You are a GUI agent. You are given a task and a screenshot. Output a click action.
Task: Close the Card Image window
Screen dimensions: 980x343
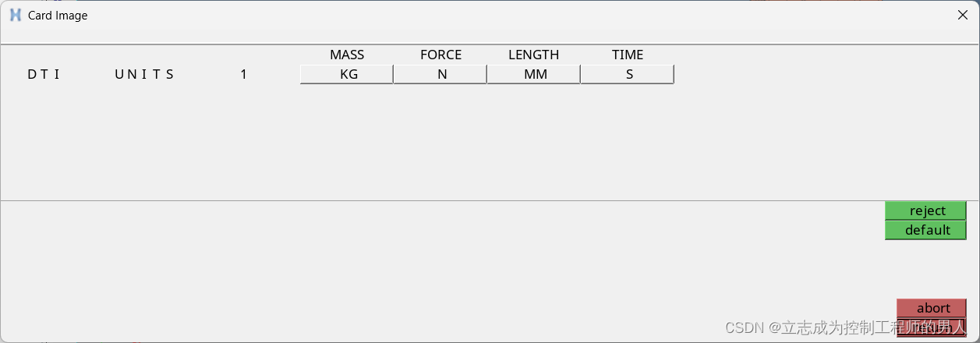click(x=963, y=15)
